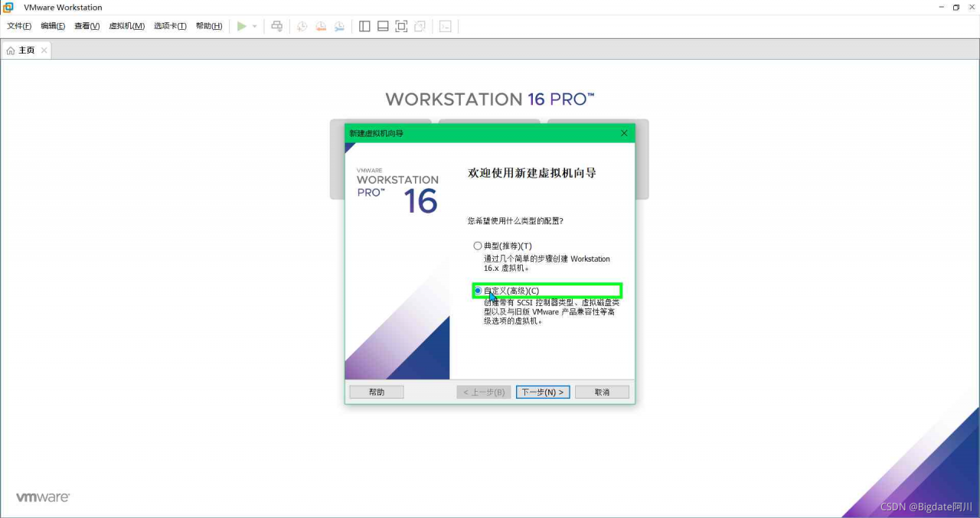Select the 自定义(高级)(C) radio option

[506, 291]
